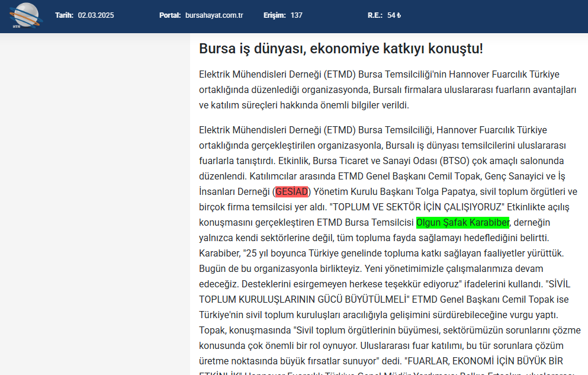Open the bursahayat.com.tr portal name
The width and height of the screenshot is (588, 375).
(x=214, y=15)
